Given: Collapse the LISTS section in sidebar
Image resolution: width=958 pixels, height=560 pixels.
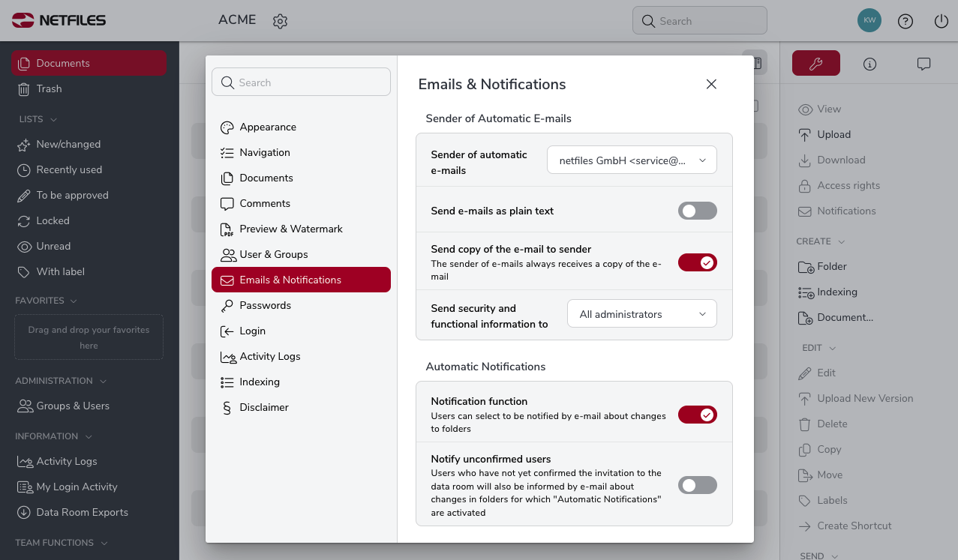Looking at the screenshot, I should click(x=38, y=119).
